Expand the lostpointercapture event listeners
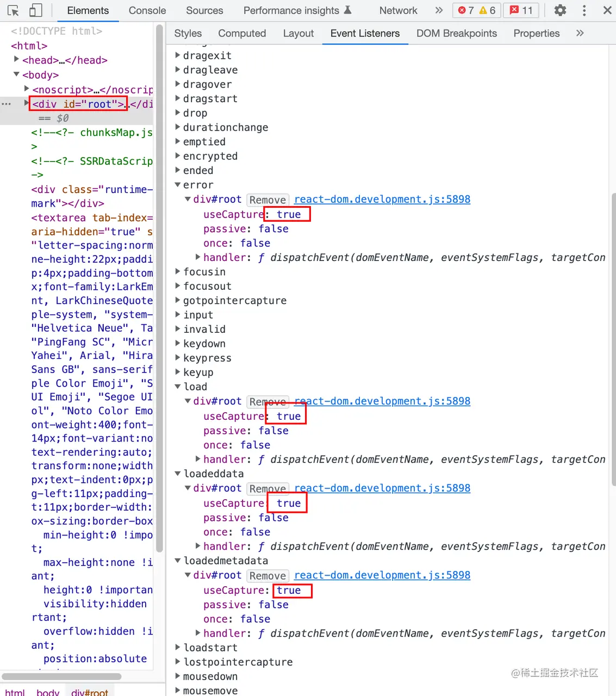Screen dimensions: 616x696 point(178,661)
